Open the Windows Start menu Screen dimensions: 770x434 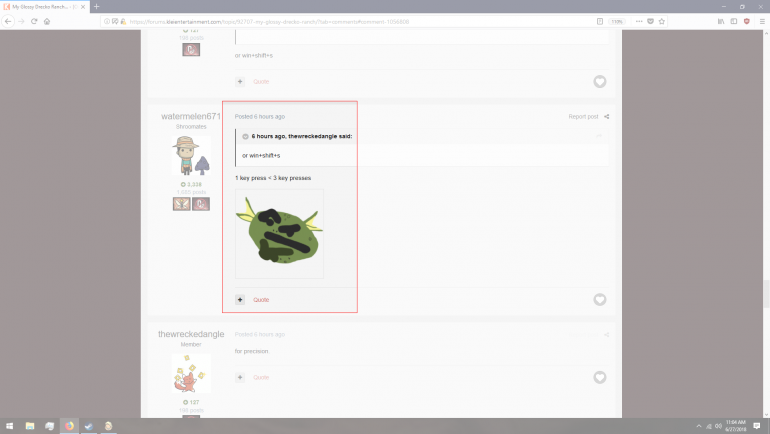9,426
